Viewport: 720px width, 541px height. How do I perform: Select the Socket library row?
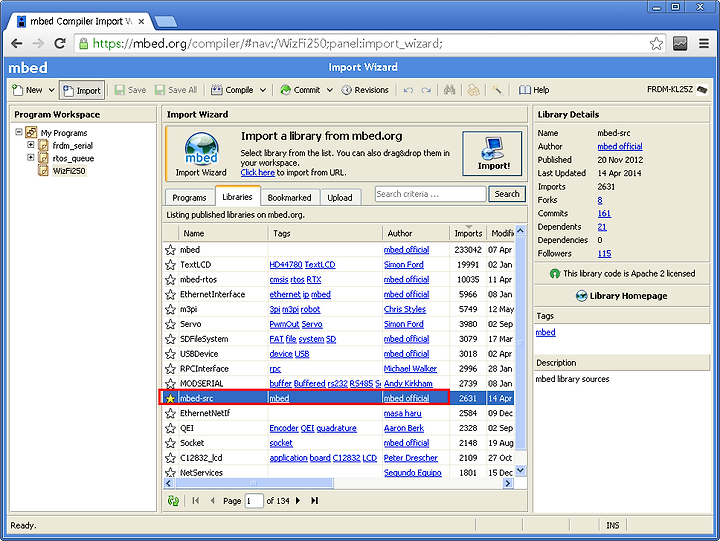point(338,443)
